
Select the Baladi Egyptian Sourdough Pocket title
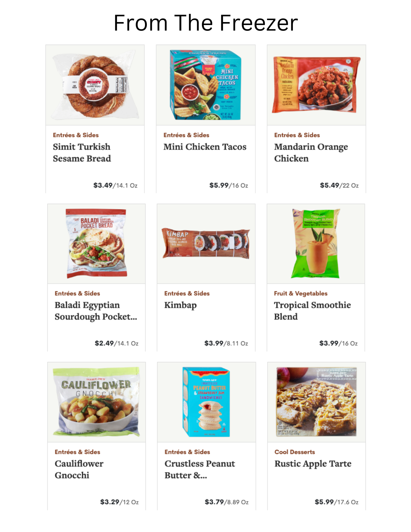pos(96,311)
